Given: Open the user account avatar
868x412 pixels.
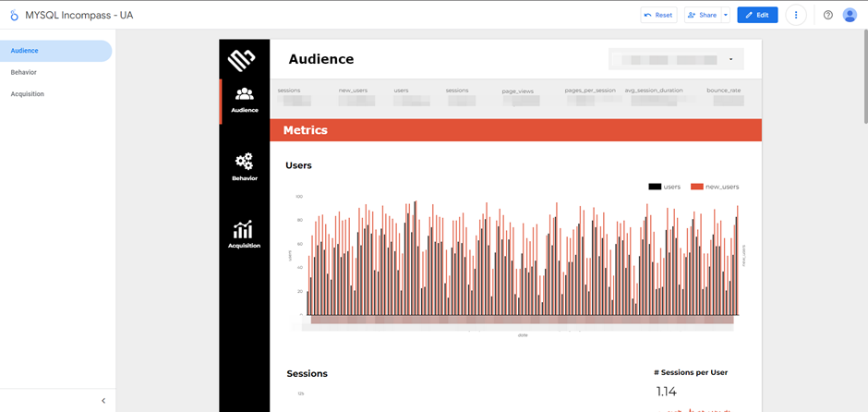Looking at the screenshot, I should [850, 15].
